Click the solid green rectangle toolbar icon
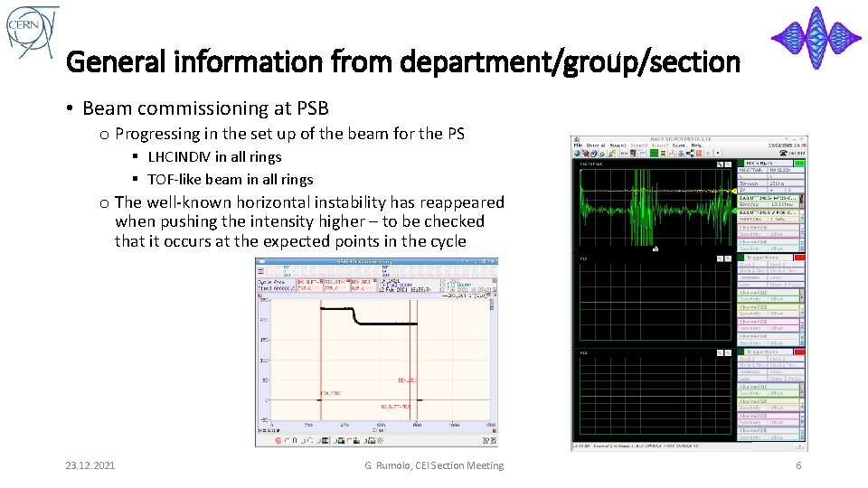868x488 pixels. coord(654,154)
